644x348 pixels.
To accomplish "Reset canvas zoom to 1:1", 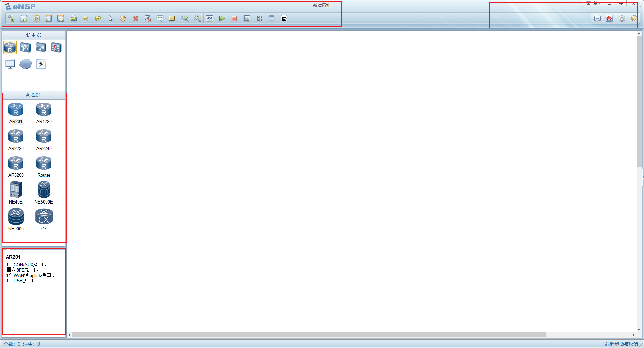I will [x=210, y=19].
